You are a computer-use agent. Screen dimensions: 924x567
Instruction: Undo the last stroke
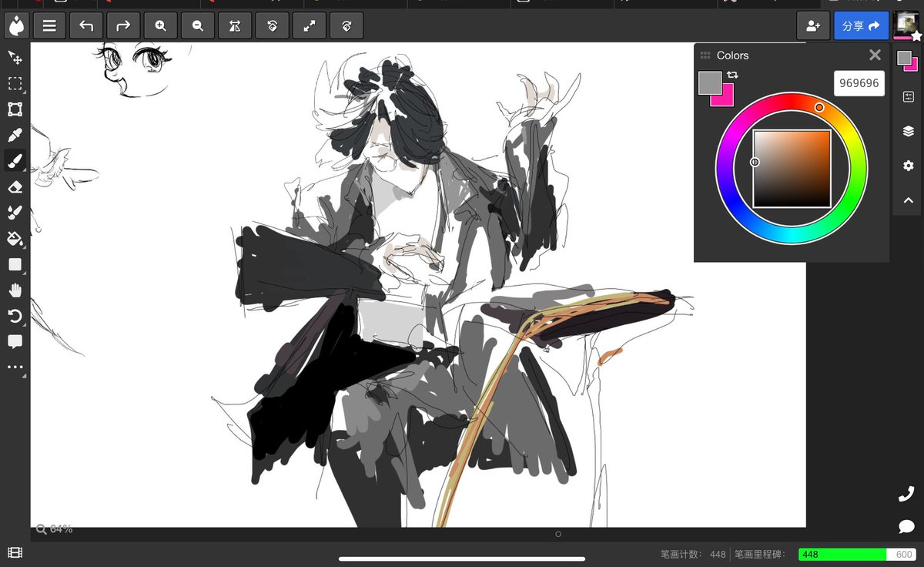86,25
